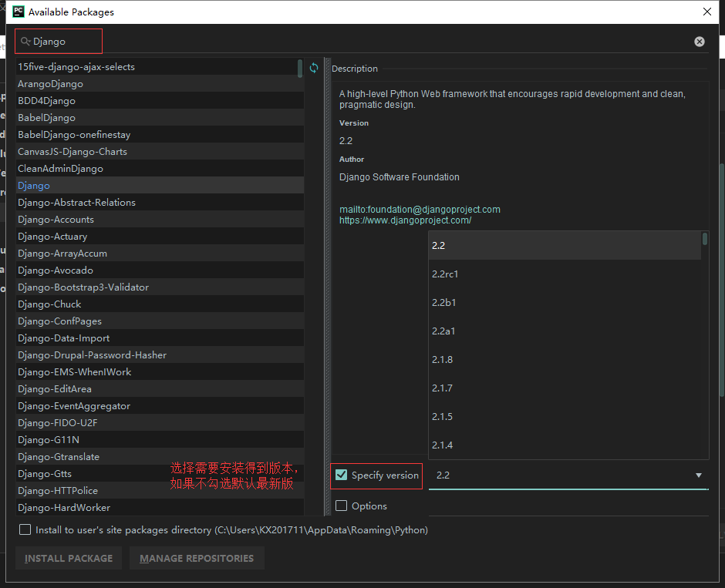This screenshot has height=588, width=725.
Task: Click the magnifier search icon
Action: (x=25, y=42)
